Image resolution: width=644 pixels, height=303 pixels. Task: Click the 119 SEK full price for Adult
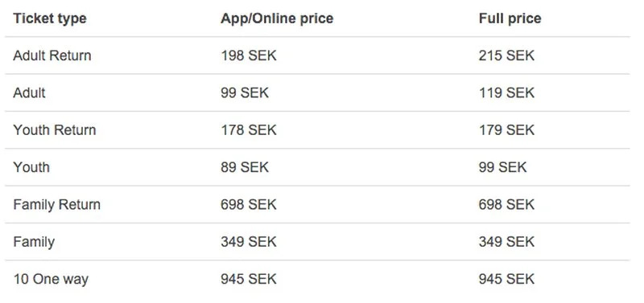pyautogui.click(x=506, y=92)
